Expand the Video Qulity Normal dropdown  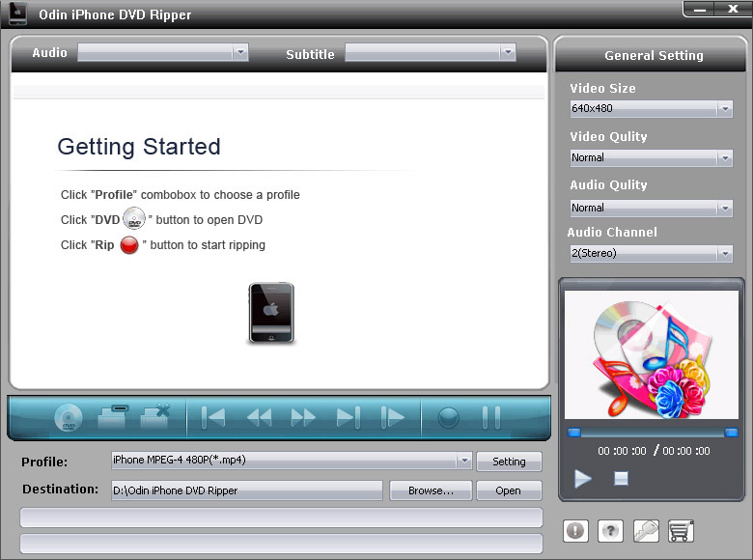tap(652, 158)
